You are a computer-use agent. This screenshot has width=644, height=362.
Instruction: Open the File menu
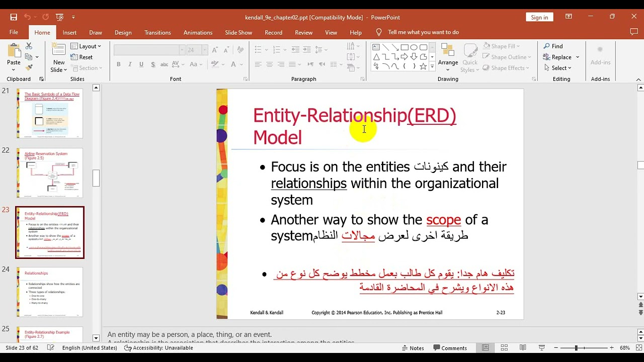tap(14, 32)
